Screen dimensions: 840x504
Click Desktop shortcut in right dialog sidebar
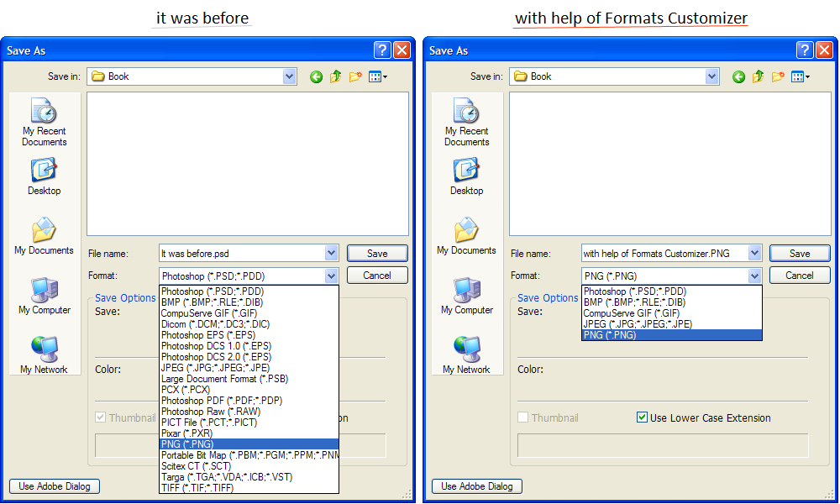click(x=466, y=176)
